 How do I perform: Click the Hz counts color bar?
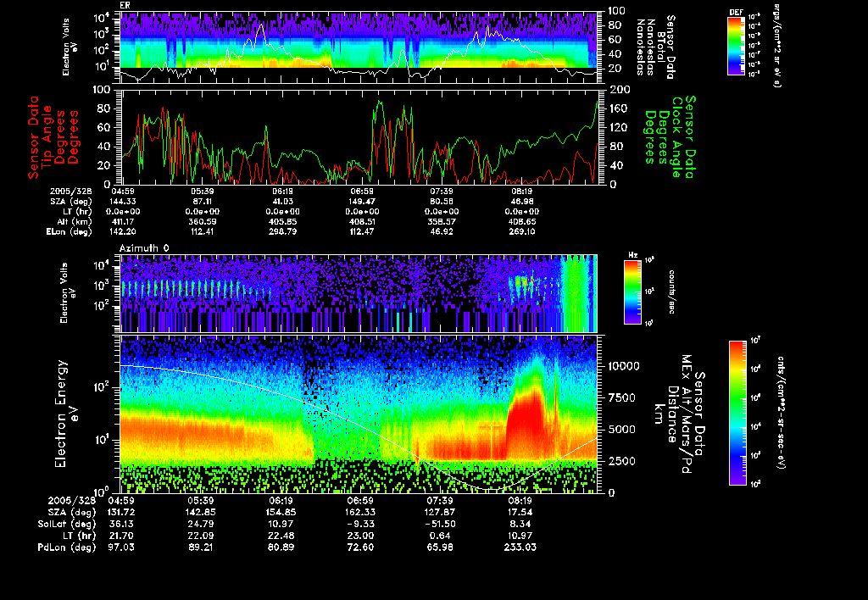click(x=632, y=292)
